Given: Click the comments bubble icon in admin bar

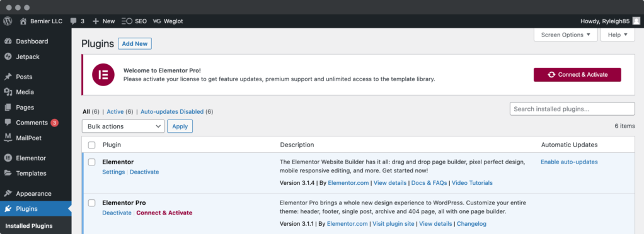Looking at the screenshot, I should 74,21.
